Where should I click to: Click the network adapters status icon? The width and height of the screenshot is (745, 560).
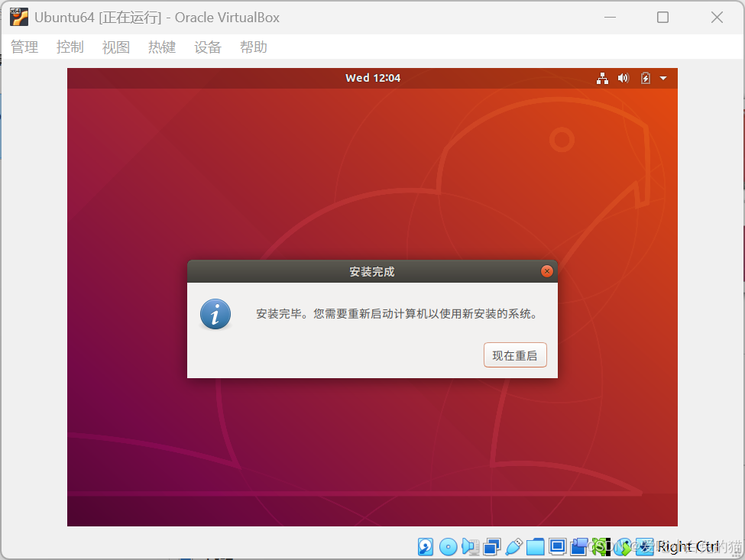(x=492, y=547)
